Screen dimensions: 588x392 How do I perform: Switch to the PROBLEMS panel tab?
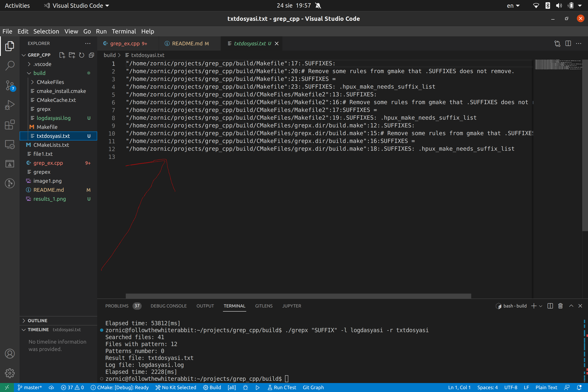click(x=117, y=306)
